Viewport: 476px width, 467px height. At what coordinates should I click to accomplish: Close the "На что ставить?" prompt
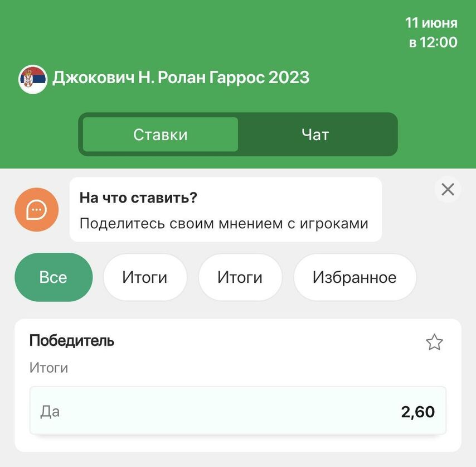[448, 190]
